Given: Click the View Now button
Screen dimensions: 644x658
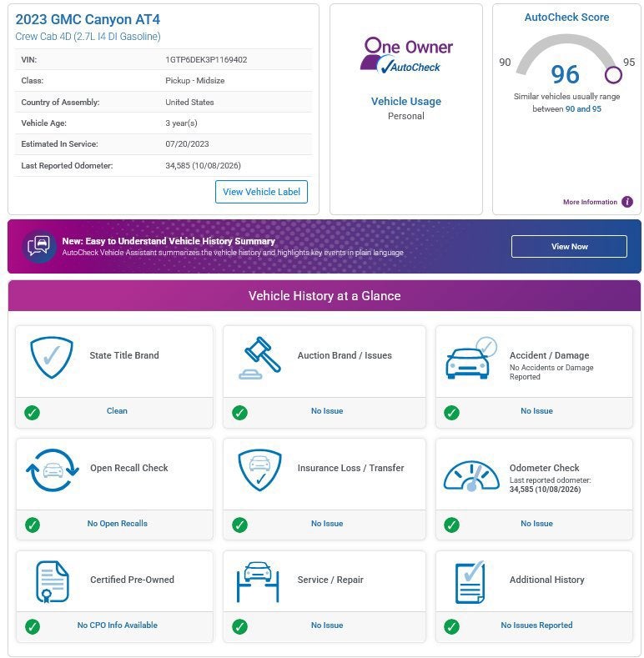Looking at the screenshot, I should coord(569,246).
